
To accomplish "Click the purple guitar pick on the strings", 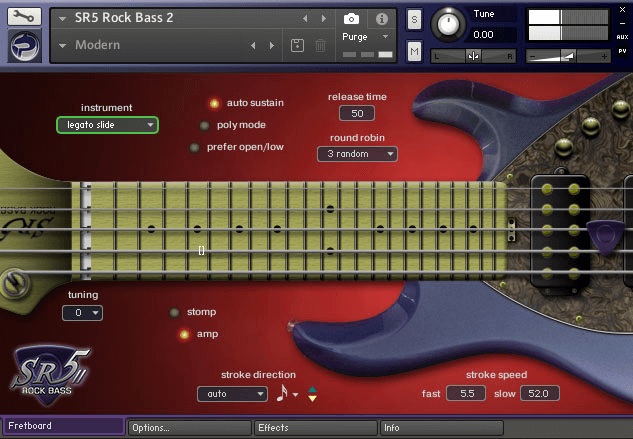I will (605, 237).
